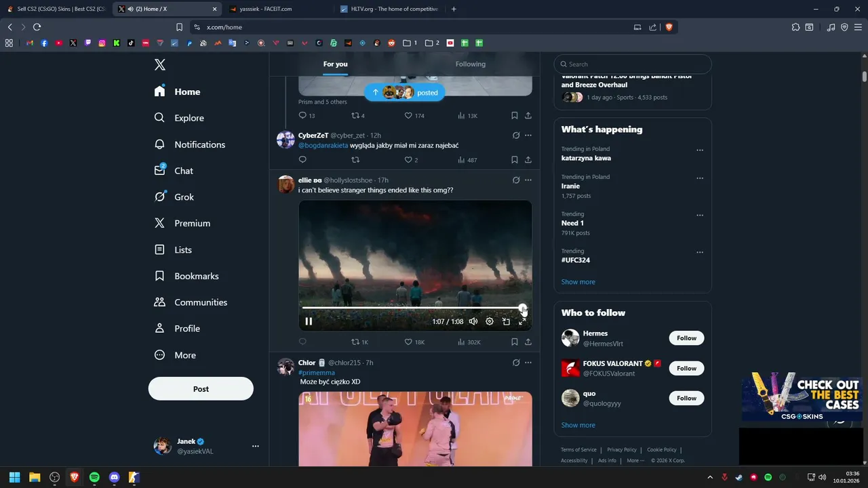Open the Twitch bookmark icon

click(87, 43)
